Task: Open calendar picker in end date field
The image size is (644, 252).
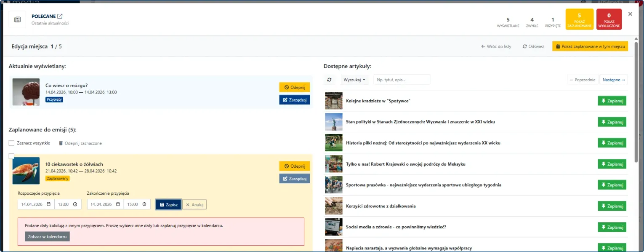Action: click(118, 204)
